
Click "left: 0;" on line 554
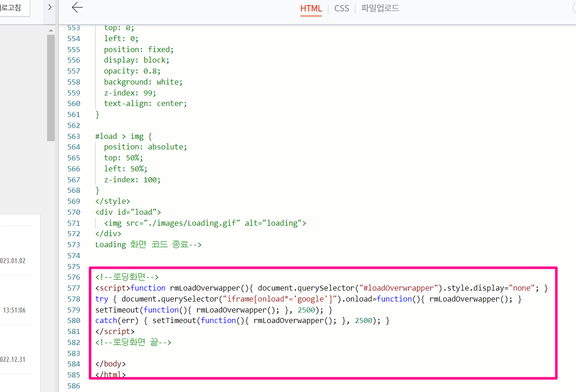121,39
